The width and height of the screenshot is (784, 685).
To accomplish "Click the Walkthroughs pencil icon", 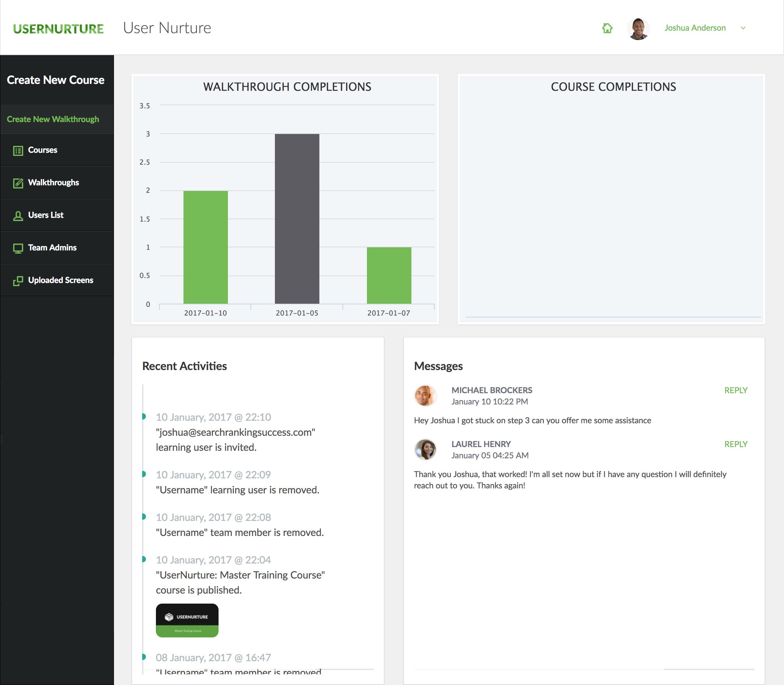I will 18,183.
